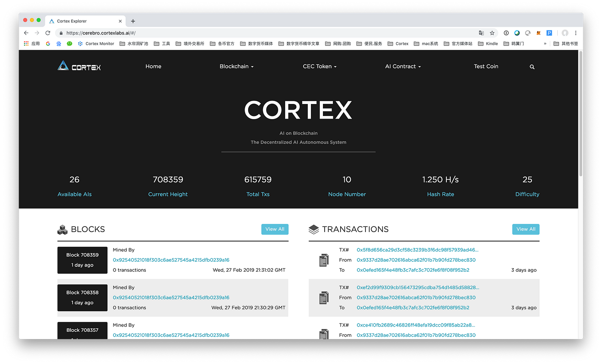
Task: Expand the Blockchain dropdown menu
Action: (236, 66)
